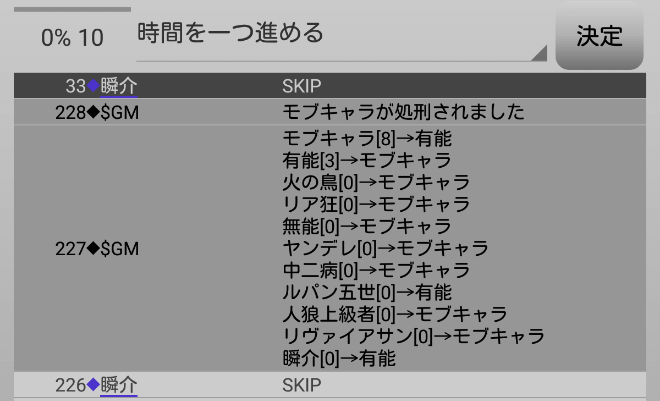Screen dimensions: 660x401
Task: Select the $GM name in row 228
Action: [x=119, y=112]
